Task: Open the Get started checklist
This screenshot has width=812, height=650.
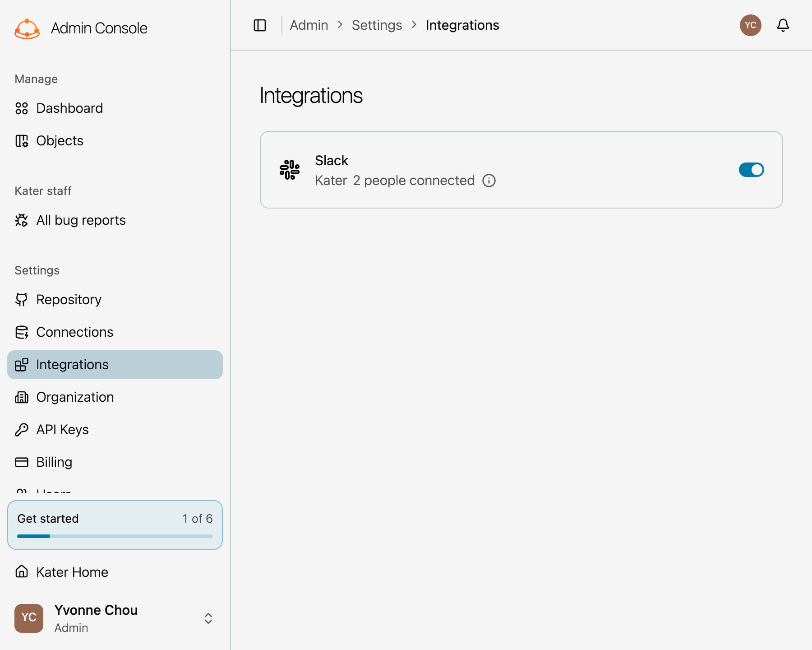Action: [x=115, y=525]
